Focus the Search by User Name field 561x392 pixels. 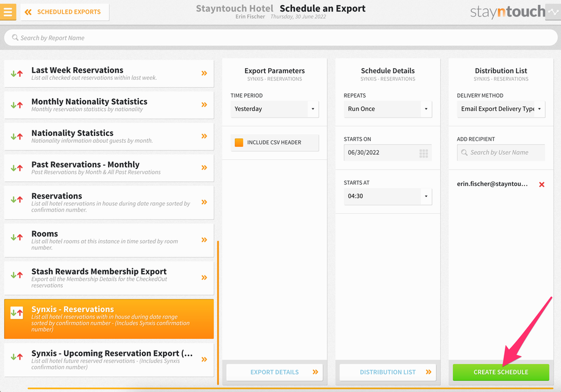click(501, 153)
